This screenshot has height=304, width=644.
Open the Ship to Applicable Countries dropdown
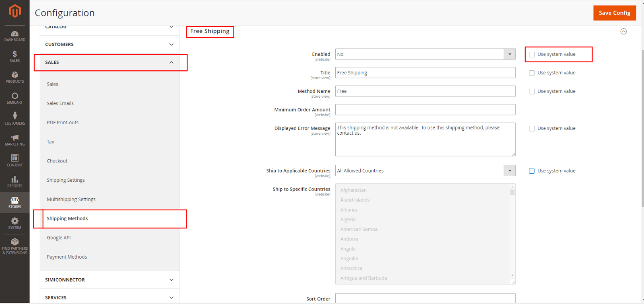425,170
